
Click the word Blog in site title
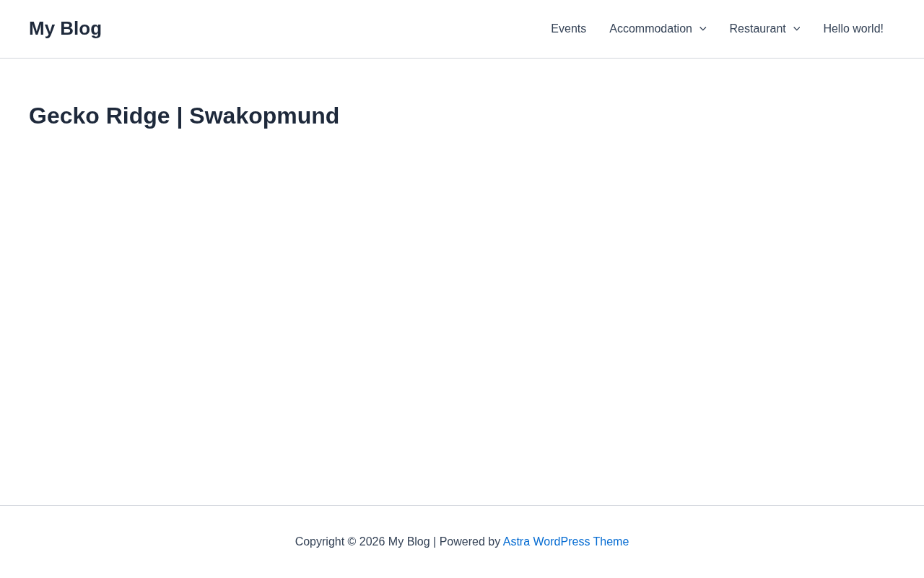[81, 28]
